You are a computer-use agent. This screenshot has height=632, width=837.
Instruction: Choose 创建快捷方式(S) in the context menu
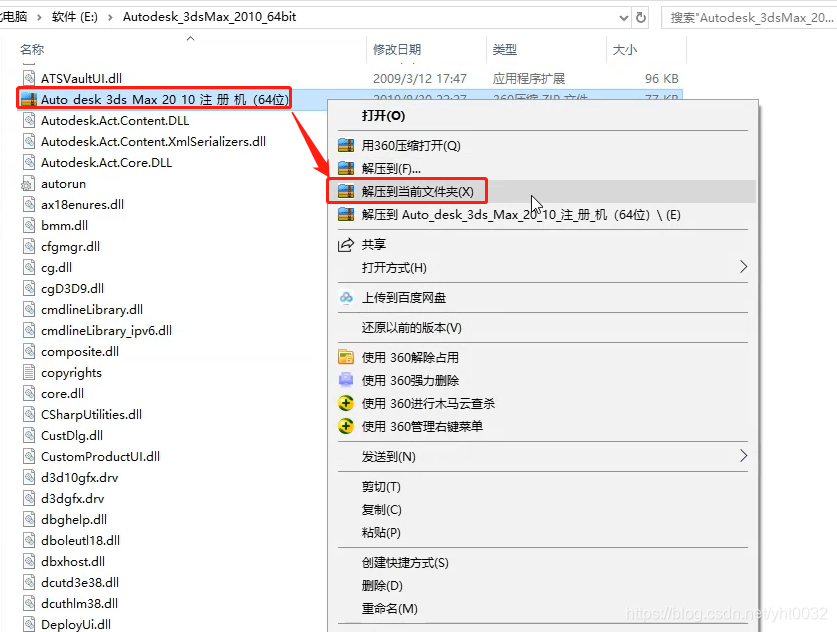click(x=543, y=562)
